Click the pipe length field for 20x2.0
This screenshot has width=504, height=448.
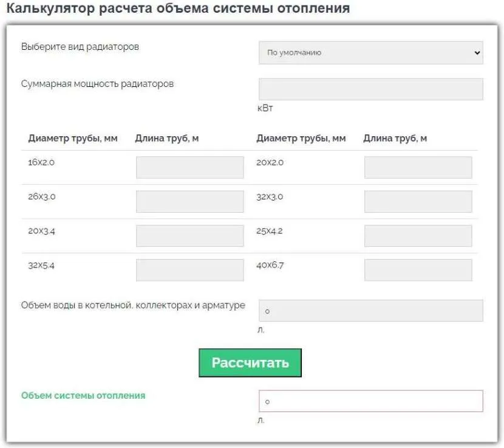[418, 167]
